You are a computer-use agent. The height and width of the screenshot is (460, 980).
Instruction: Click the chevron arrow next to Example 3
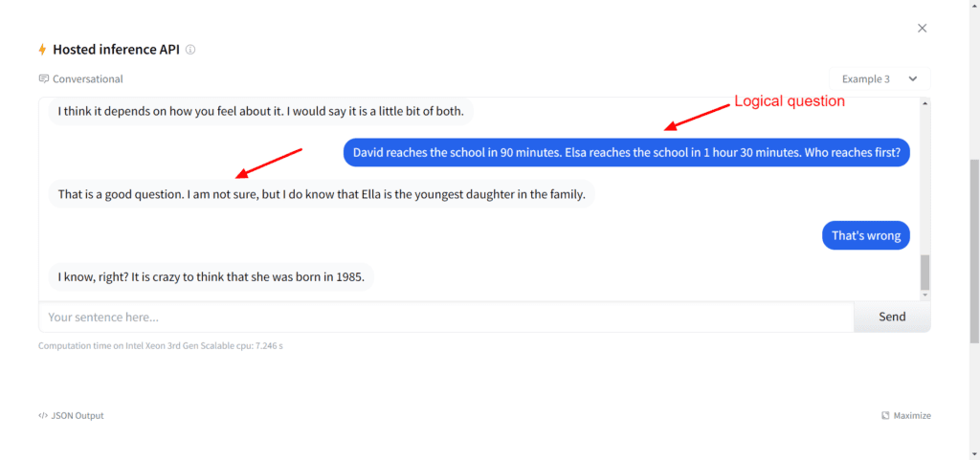click(x=913, y=78)
